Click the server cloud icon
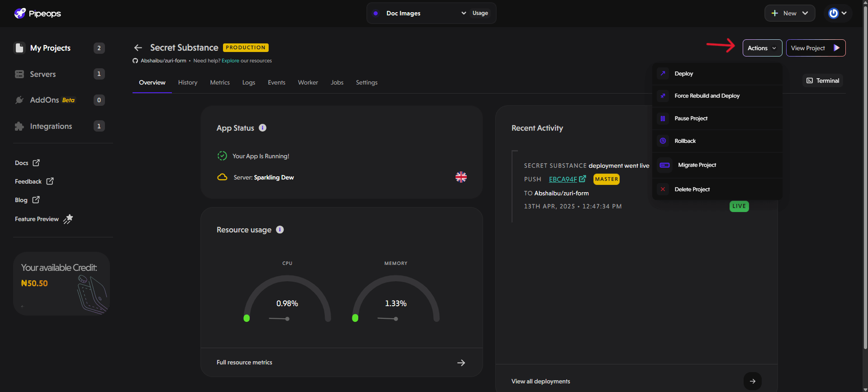868x392 pixels. click(222, 177)
